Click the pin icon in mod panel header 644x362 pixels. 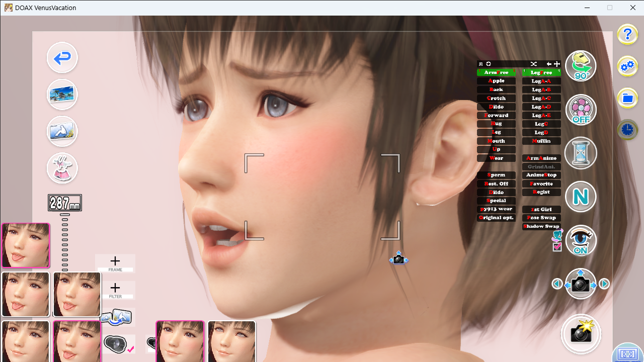tap(481, 64)
